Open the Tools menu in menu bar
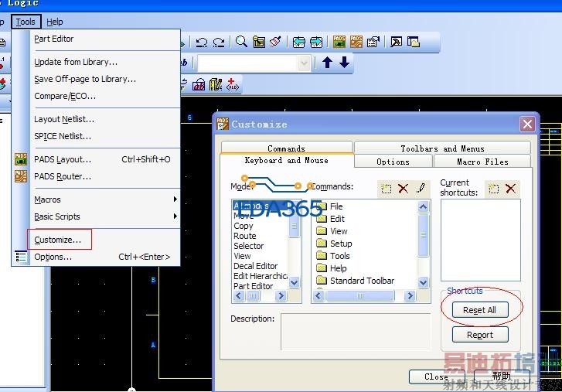Viewport: 562px width, 392px height. point(26,22)
